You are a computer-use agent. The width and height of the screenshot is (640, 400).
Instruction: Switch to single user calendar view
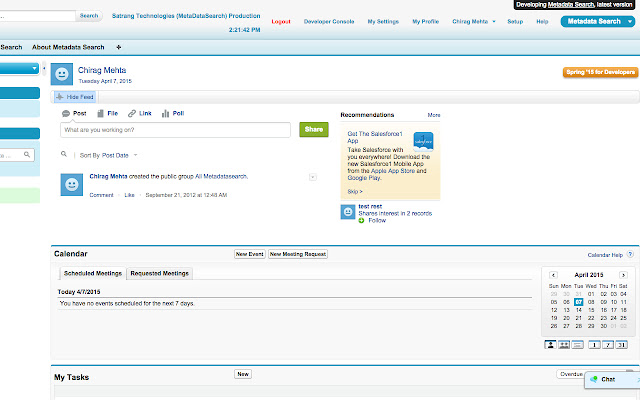click(550, 345)
